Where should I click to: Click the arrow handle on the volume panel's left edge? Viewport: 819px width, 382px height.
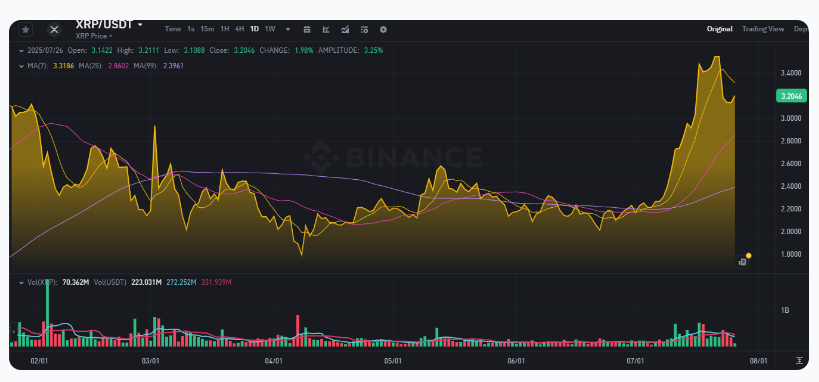[x=13, y=332]
